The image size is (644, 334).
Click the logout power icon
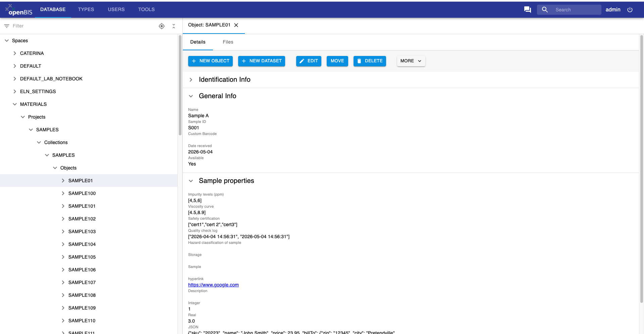coord(630,10)
